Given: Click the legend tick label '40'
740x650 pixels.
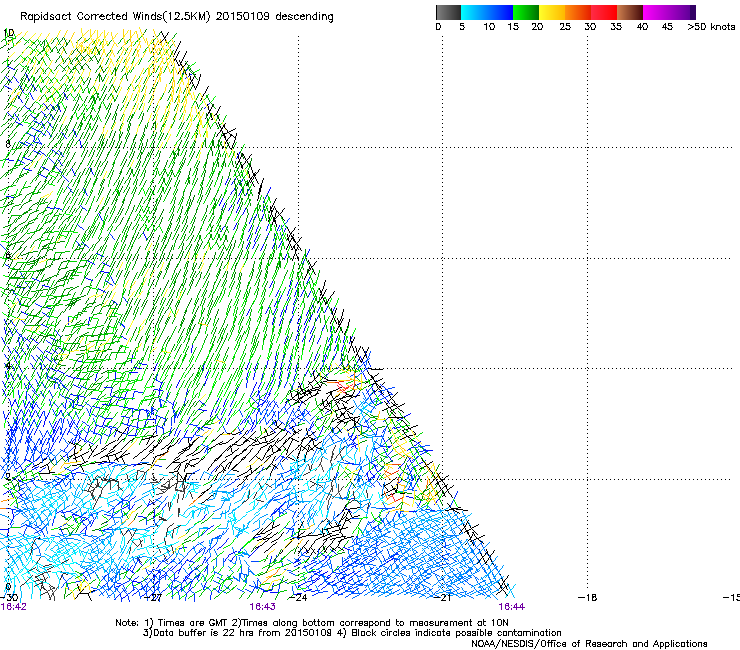Looking at the screenshot, I should [x=642, y=27].
